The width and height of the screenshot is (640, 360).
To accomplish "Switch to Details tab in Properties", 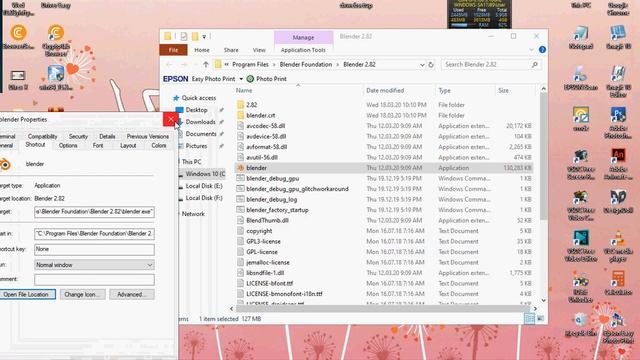I will click(x=107, y=136).
